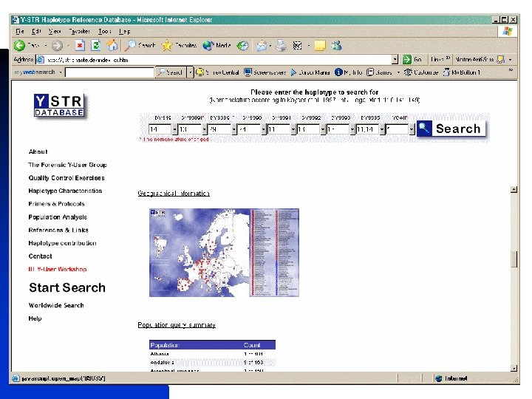Open the File menu
Viewport: 532px width, 399px height.
tap(20, 32)
